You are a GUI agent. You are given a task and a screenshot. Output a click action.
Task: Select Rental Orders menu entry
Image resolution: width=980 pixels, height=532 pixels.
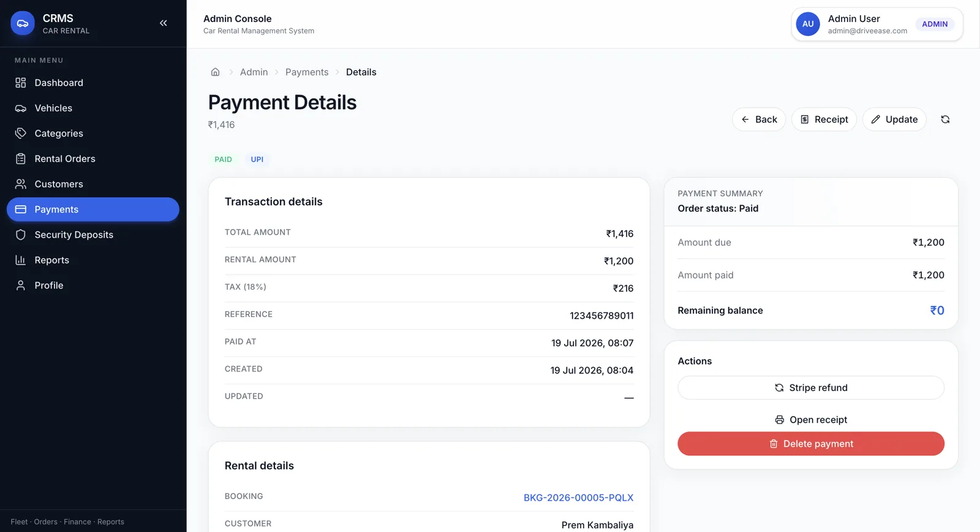[x=93, y=159]
